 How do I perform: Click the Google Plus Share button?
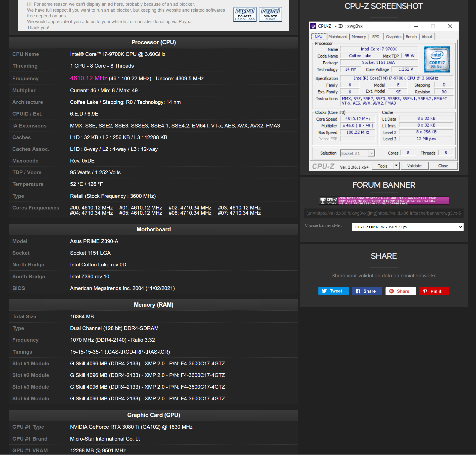click(400, 291)
